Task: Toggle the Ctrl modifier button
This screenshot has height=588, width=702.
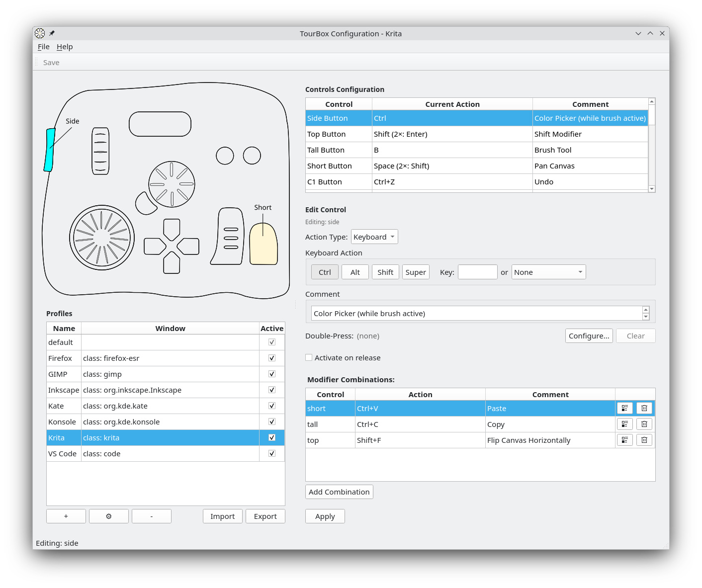Action: click(325, 272)
